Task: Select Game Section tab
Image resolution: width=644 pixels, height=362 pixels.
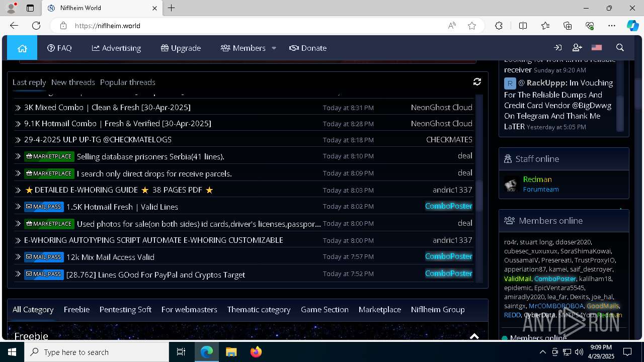Action: pyautogui.click(x=325, y=309)
